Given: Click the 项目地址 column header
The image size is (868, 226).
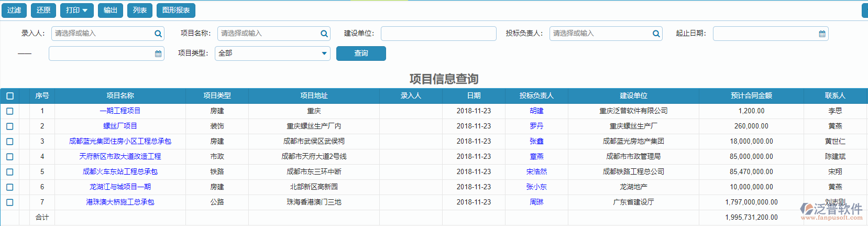Looking at the screenshot, I should pos(314,96).
